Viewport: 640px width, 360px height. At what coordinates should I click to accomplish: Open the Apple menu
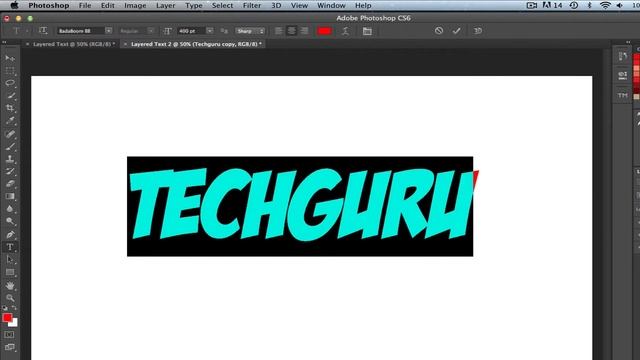coord(14,5)
